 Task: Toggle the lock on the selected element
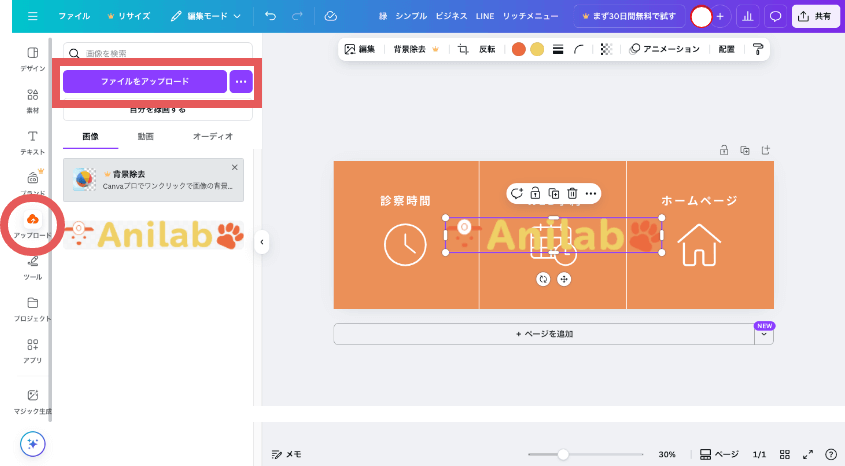pyautogui.click(x=535, y=193)
